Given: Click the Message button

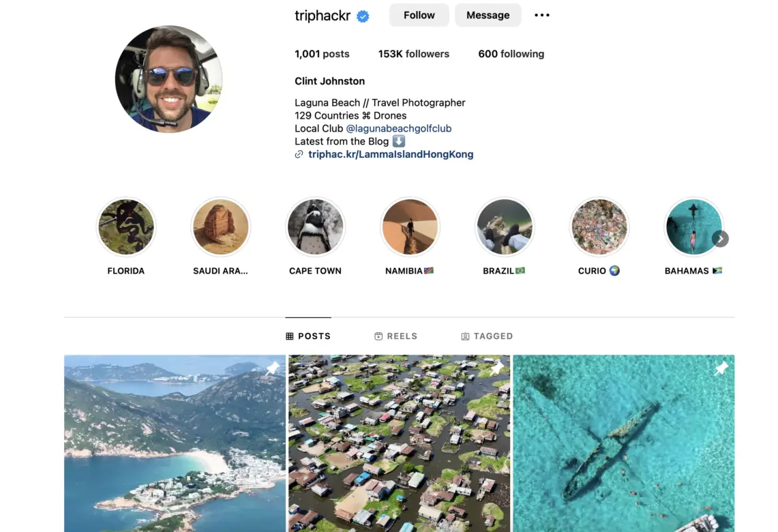Looking at the screenshot, I should pos(488,16).
